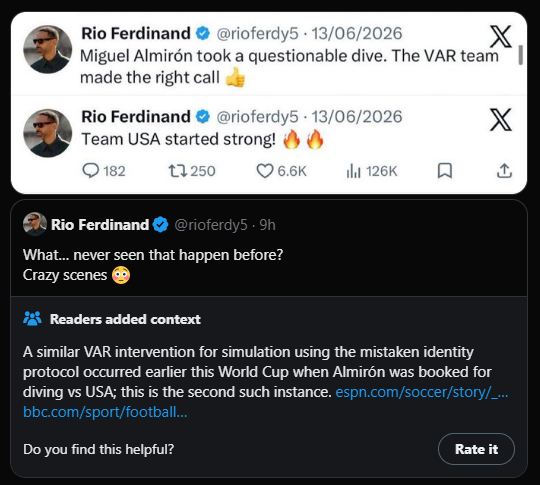Click the repost icon showing 250
Viewport: 540px width, 485px height.
click(177, 171)
